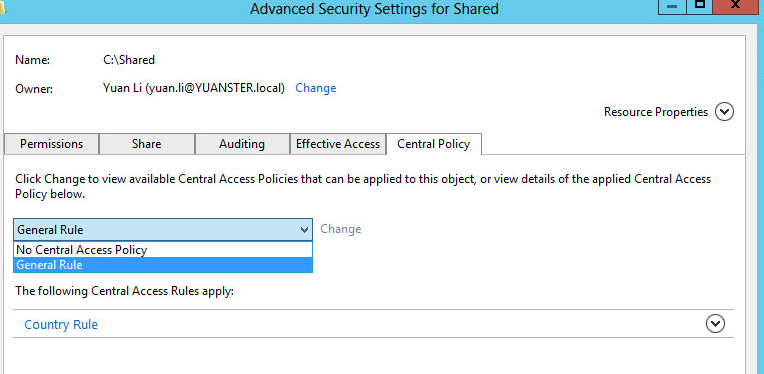Open the policy combo box showing General Rule

[163, 229]
